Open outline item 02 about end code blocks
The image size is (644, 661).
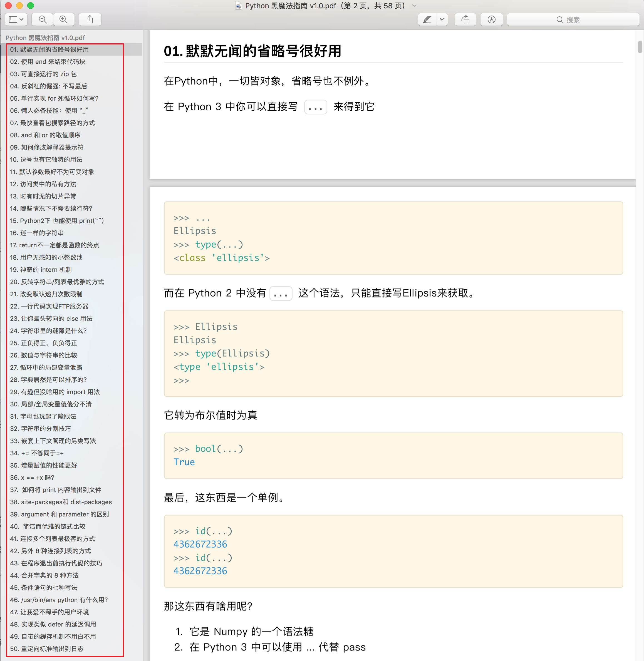pos(48,62)
